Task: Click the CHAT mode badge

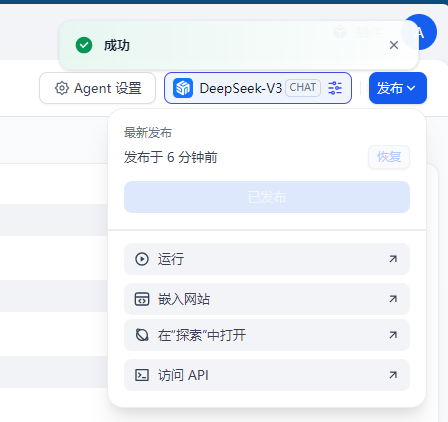Action: click(x=303, y=88)
